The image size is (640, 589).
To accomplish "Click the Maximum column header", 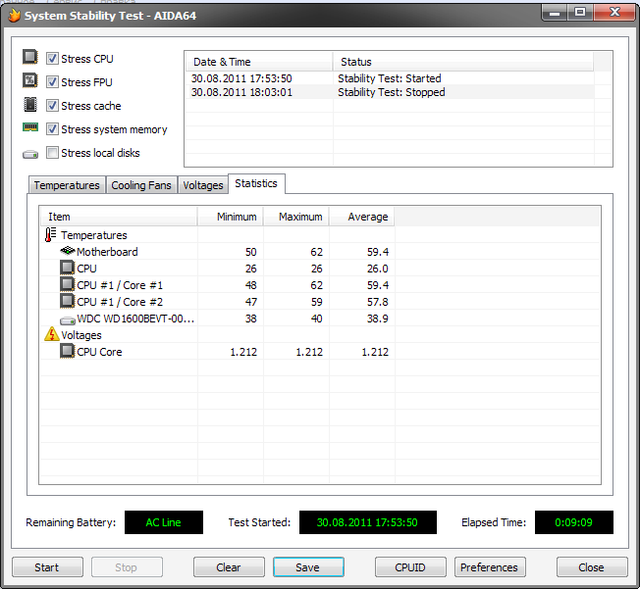I will (x=300, y=217).
